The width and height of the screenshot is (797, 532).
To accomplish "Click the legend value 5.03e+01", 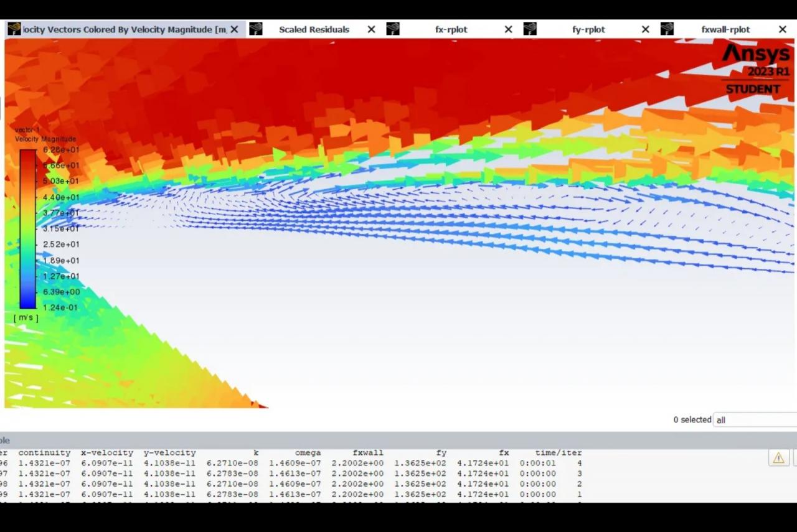I will click(x=61, y=181).
